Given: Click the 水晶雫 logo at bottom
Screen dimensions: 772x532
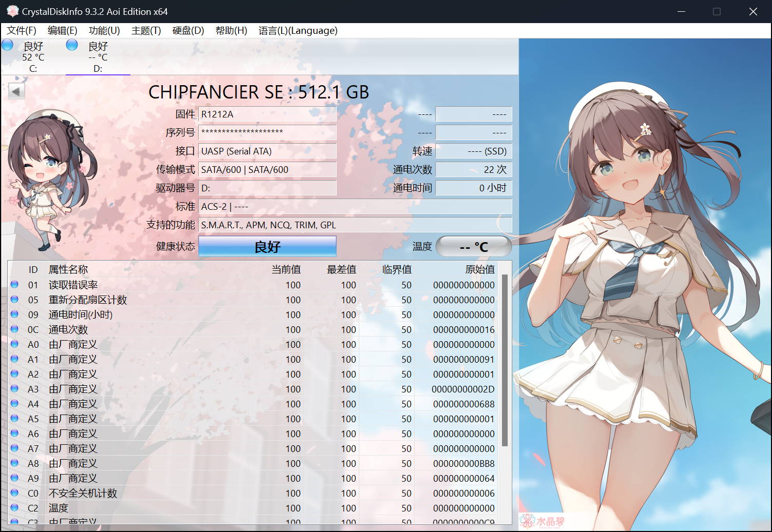Looking at the screenshot, I should pyautogui.click(x=542, y=521).
